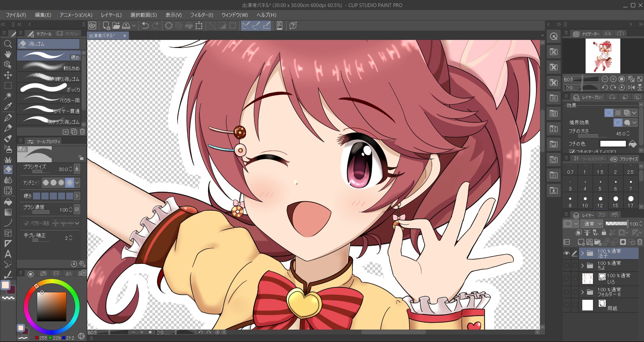This screenshot has width=644, height=342.
Task: Select the Eyedropper tool
Action: pyautogui.click(x=8, y=107)
